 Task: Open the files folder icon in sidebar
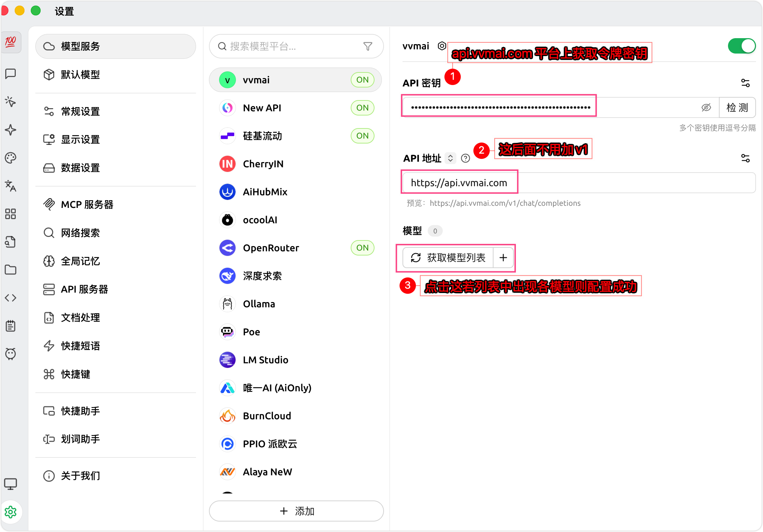[10, 270]
